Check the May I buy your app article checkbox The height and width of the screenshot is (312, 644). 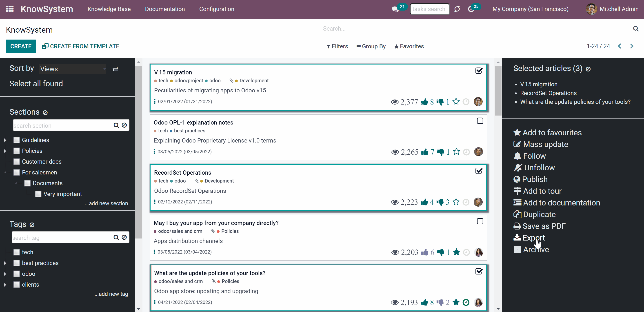[480, 221]
